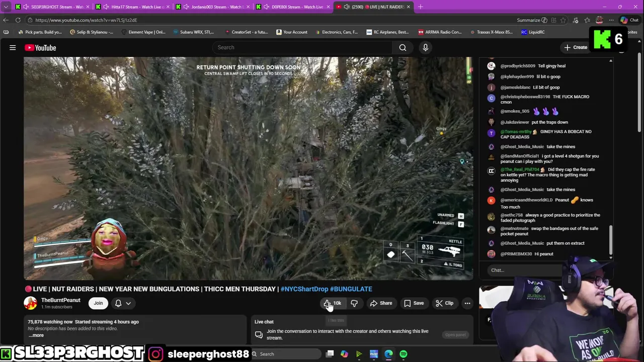Screen dimensions: 644x362
Task: Open the notification bell dropdown
Action: (x=123, y=303)
